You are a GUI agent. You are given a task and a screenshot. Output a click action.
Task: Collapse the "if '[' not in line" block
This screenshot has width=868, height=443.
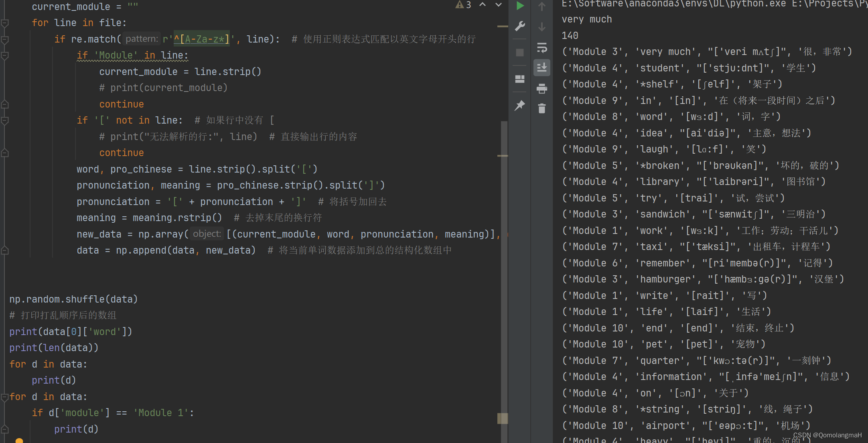(x=5, y=120)
